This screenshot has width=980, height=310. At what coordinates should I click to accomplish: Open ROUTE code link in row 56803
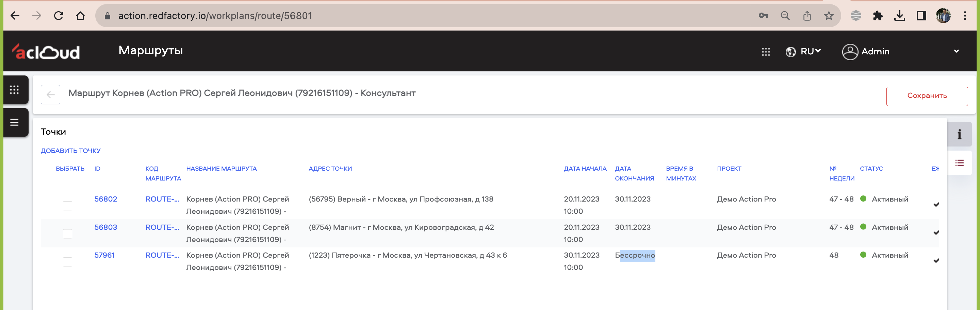[162, 227]
